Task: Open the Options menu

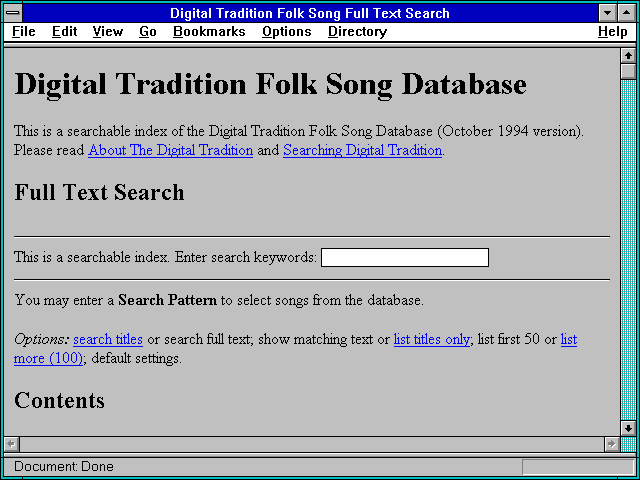Action: (x=287, y=32)
